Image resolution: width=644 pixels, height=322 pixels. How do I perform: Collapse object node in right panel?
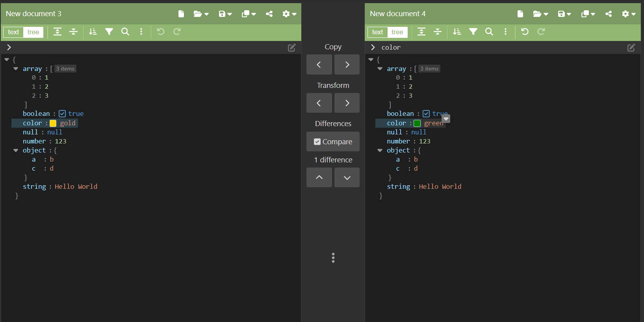(380, 150)
